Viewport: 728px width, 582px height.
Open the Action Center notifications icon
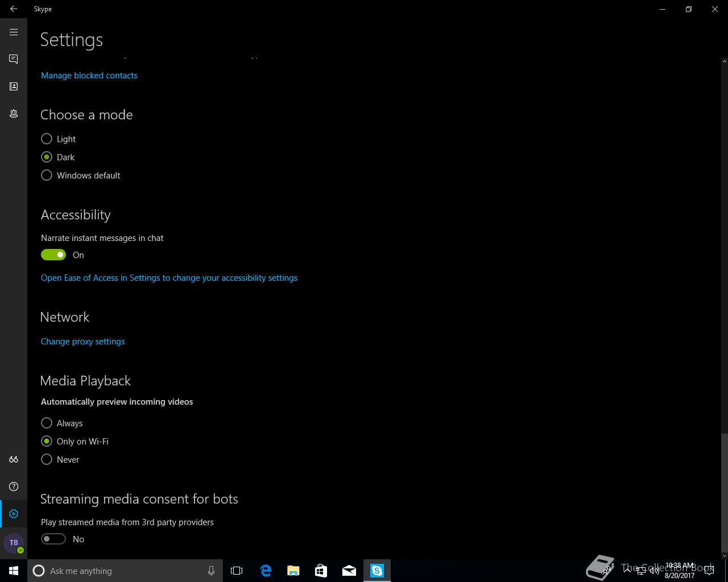click(709, 571)
